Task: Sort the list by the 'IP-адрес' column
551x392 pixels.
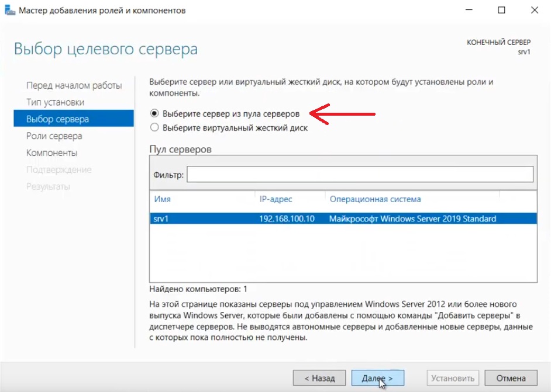Action: click(275, 199)
